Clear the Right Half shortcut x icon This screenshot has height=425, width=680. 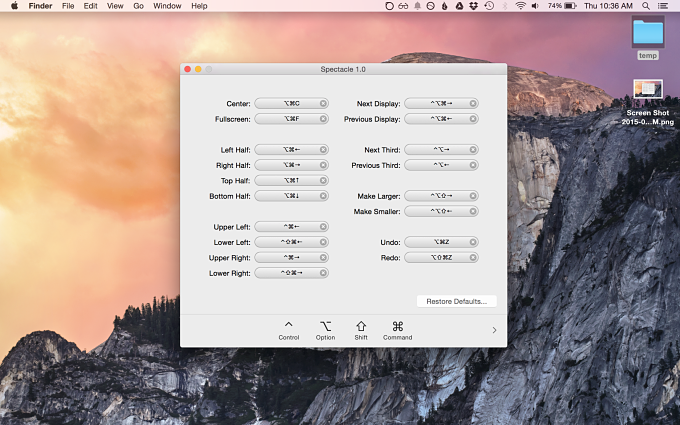(x=324, y=165)
